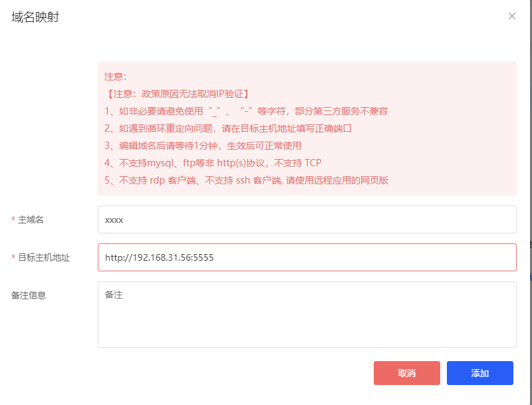The width and height of the screenshot is (532, 405).
Task: Click the 目标主机地址 field label
Action: (44, 257)
